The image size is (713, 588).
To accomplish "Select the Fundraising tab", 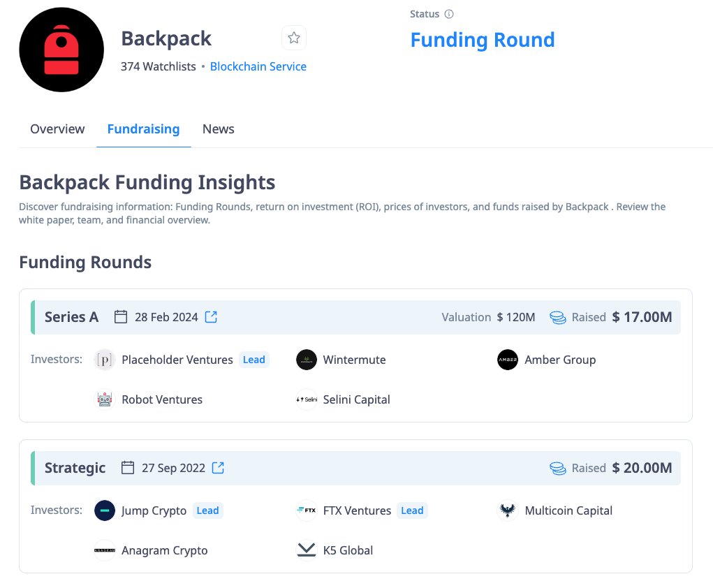I will click(143, 129).
